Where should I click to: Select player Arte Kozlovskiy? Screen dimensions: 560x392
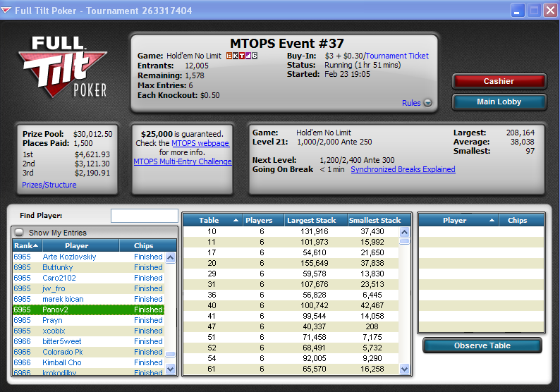coord(89,257)
